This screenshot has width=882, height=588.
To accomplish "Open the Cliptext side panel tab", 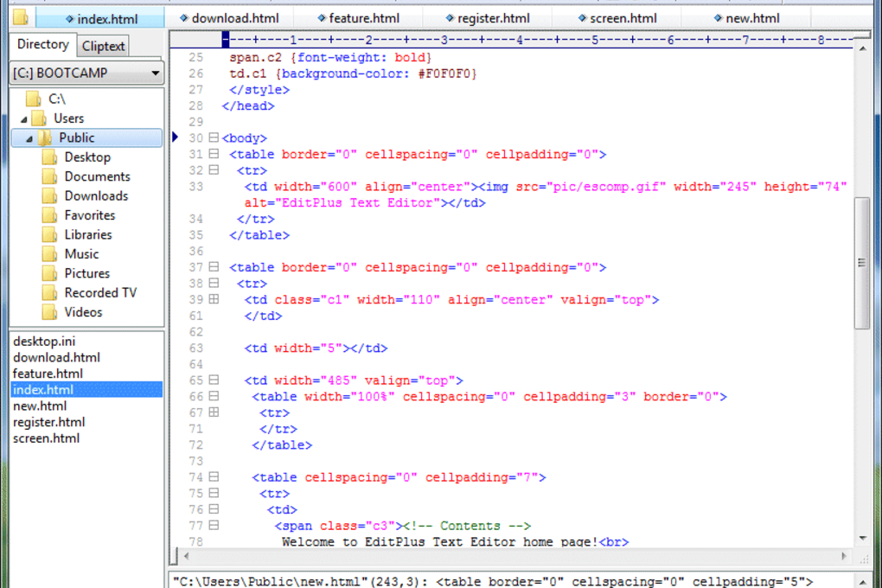I will pyautogui.click(x=103, y=46).
